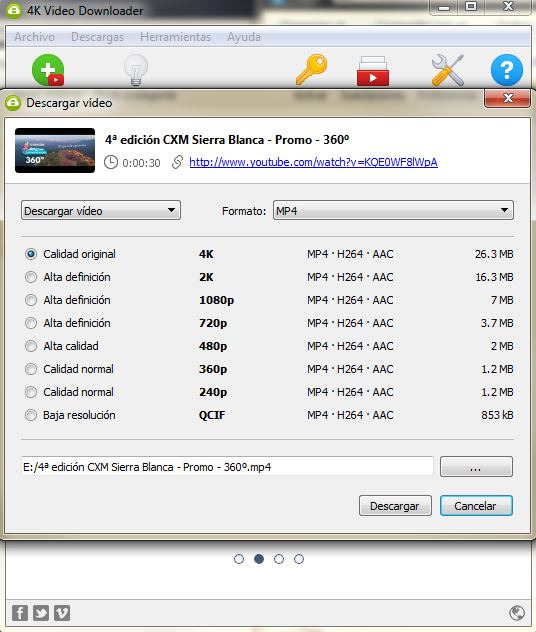Open Preferences wrench and screwdriver icon
The width and height of the screenshot is (536, 632).
pos(447,71)
